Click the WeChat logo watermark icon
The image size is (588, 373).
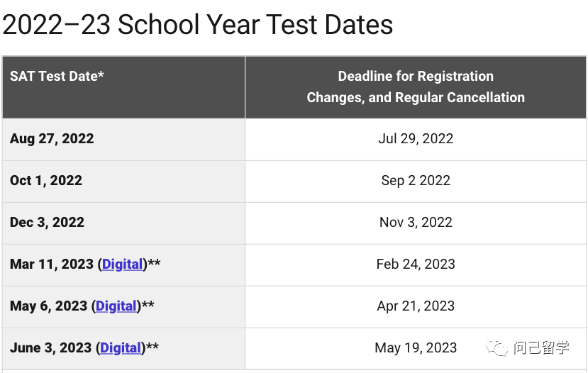[496, 347]
